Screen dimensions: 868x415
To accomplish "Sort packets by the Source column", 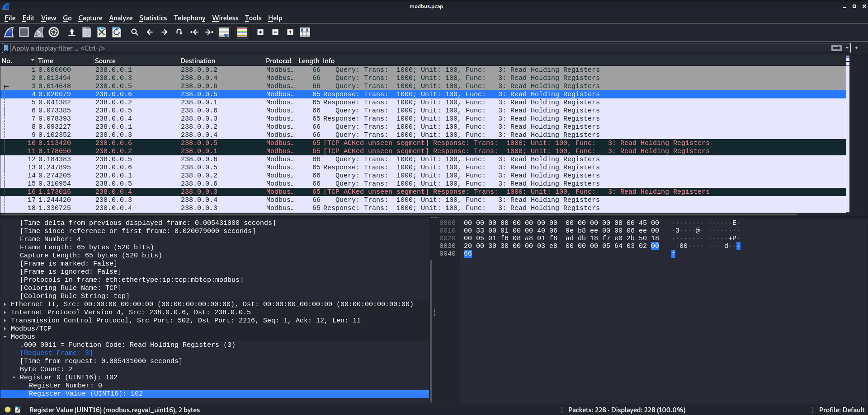I will [x=136, y=61].
